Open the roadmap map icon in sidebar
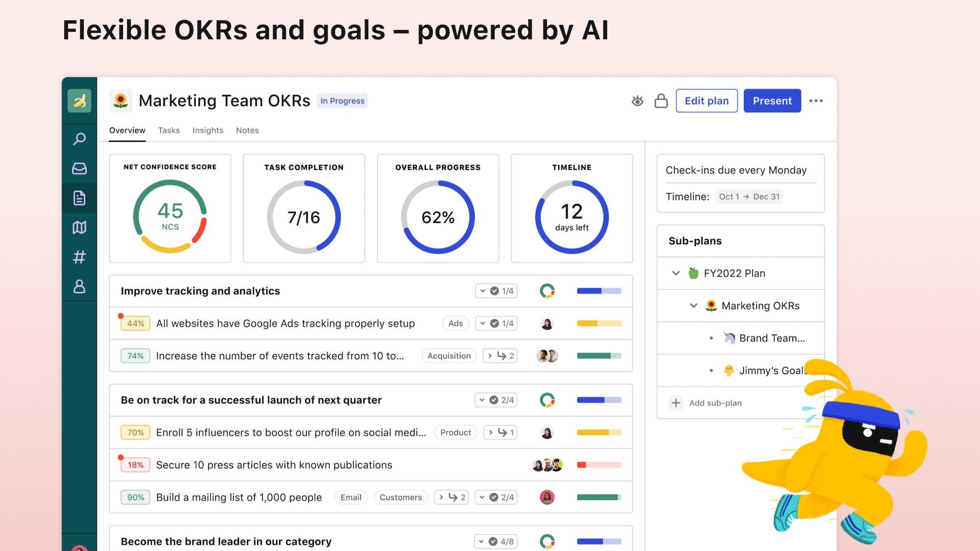This screenshot has width=980, height=551. 79,228
